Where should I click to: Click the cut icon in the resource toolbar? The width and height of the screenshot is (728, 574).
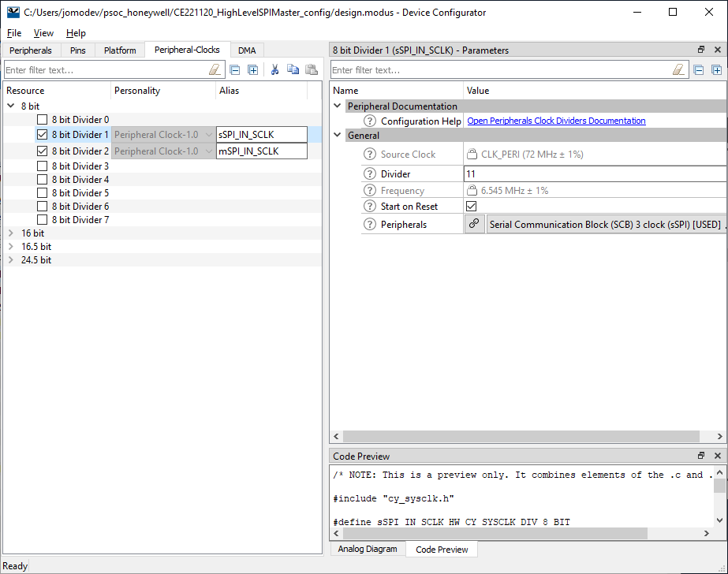pos(275,70)
